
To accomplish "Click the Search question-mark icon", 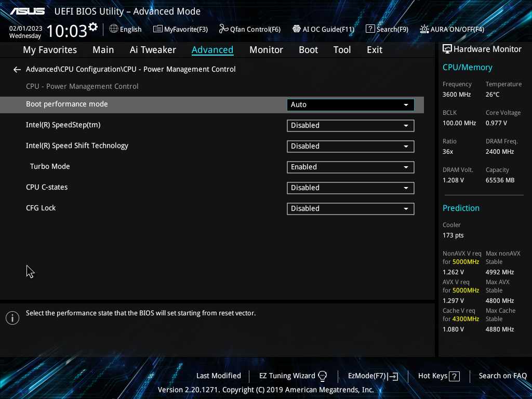I will (370, 29).
